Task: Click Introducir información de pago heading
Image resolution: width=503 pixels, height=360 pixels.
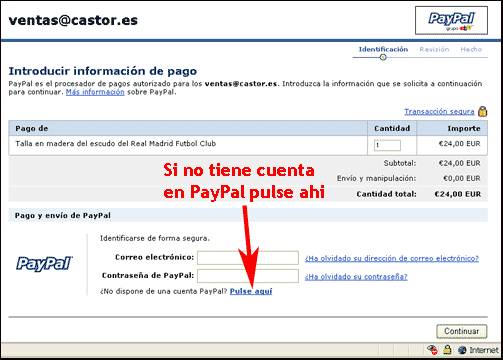Action: click(x=103, y=71)
